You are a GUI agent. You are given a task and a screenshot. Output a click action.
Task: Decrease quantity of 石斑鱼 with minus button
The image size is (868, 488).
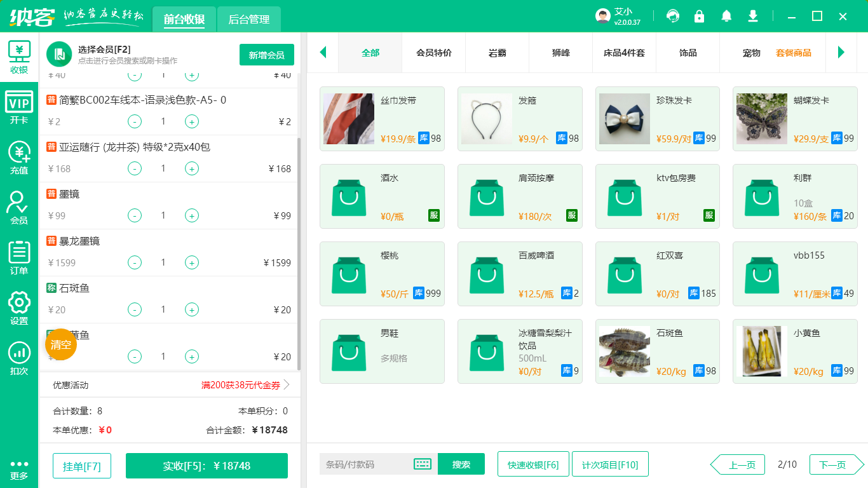point(135,309)
